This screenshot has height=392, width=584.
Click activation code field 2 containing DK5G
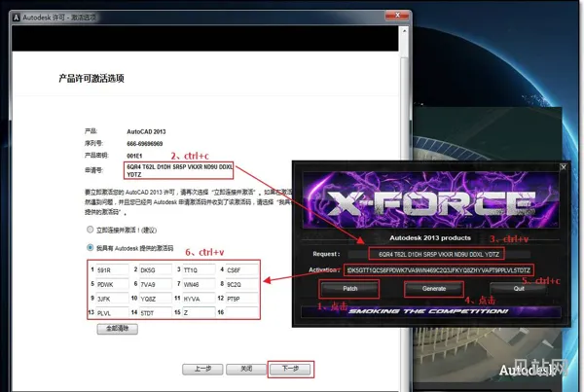coord(156,269)
